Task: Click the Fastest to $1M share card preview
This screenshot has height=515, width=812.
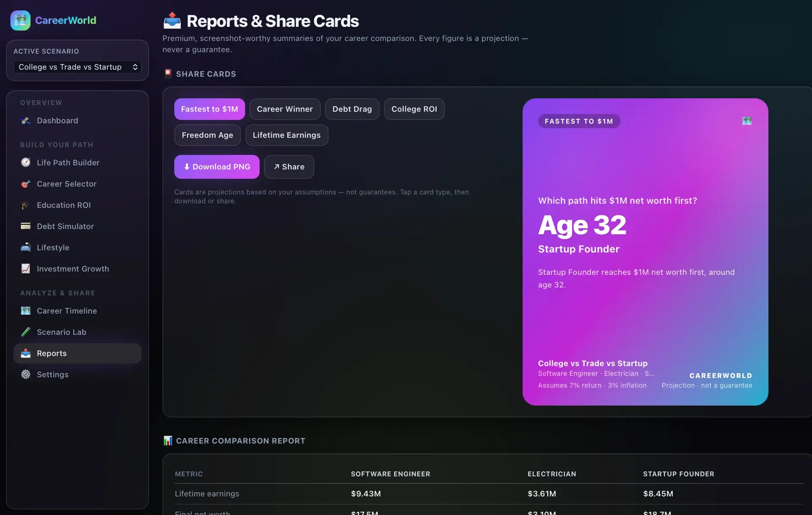Action: pyautogui.click(x=645, y=252)
